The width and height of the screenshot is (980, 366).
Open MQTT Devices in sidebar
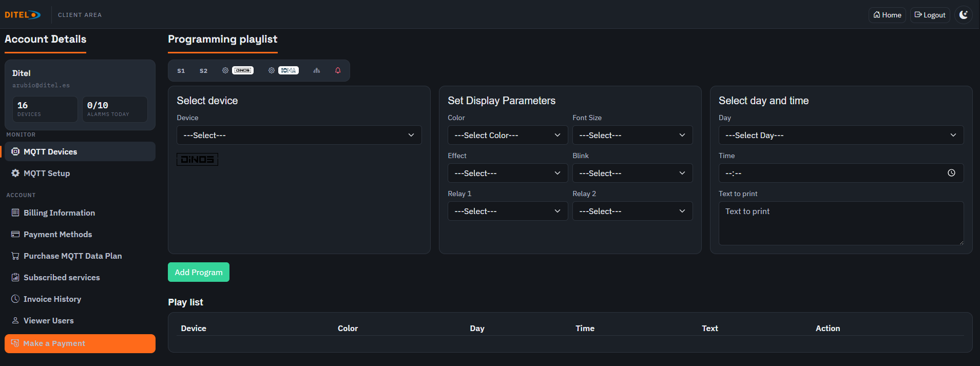tap(80, 151)
